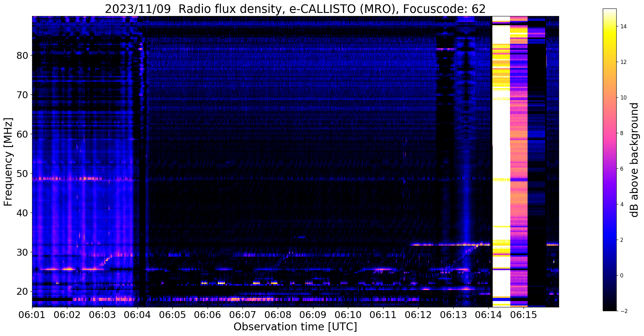This screenshot has width=644, height=336.
Task: Click the 06:09 time tick label
Action: [313, 315]
